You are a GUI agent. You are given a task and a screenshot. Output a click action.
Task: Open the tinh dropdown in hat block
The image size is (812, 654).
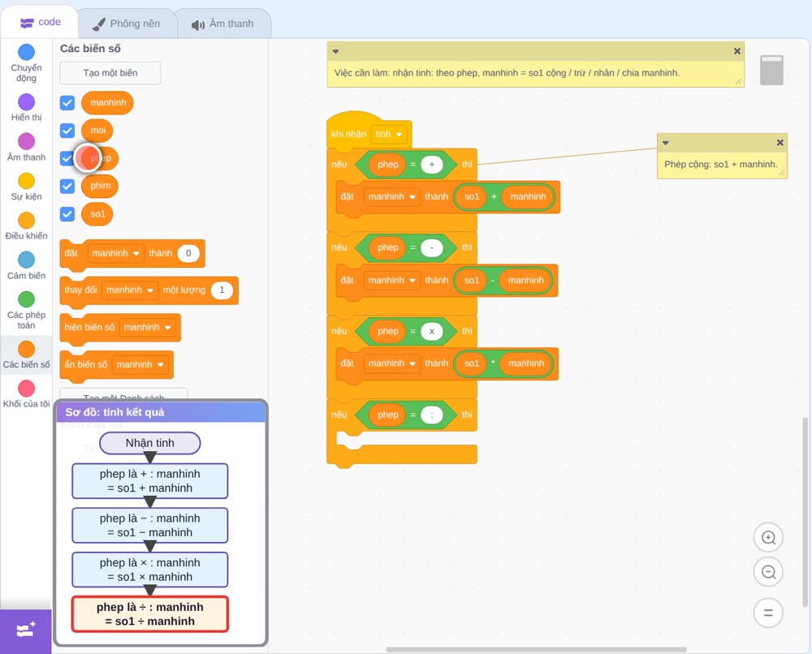pyautogui.click(x=389, y=134)
